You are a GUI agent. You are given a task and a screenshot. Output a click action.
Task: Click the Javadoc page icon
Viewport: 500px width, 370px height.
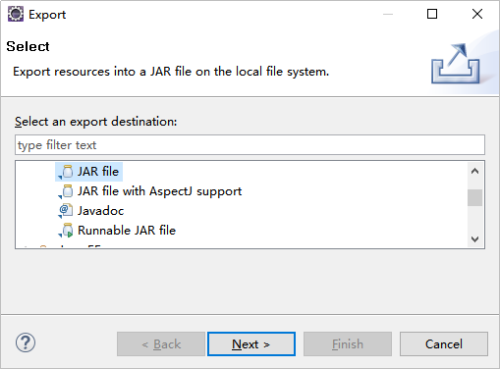[66, 211]
